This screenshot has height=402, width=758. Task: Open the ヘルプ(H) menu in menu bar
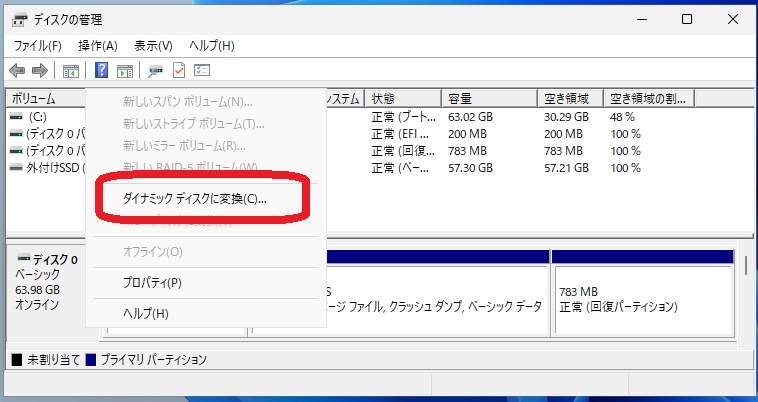coord(212,46)
